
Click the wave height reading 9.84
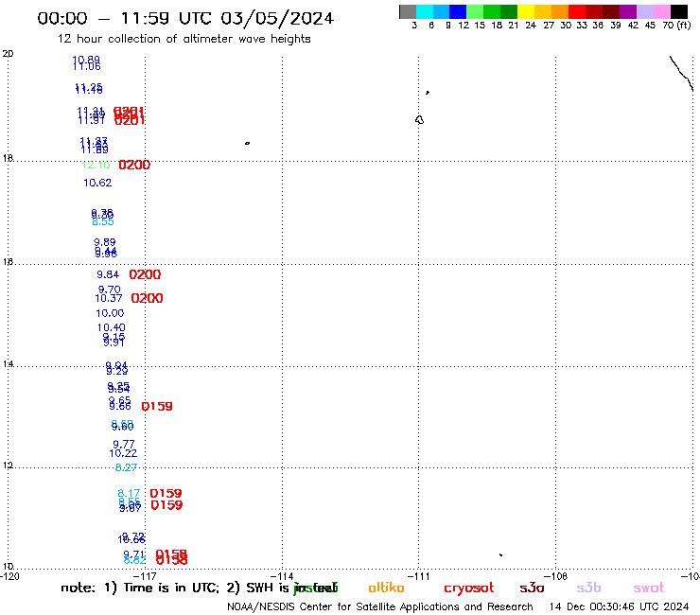point(108,274)
